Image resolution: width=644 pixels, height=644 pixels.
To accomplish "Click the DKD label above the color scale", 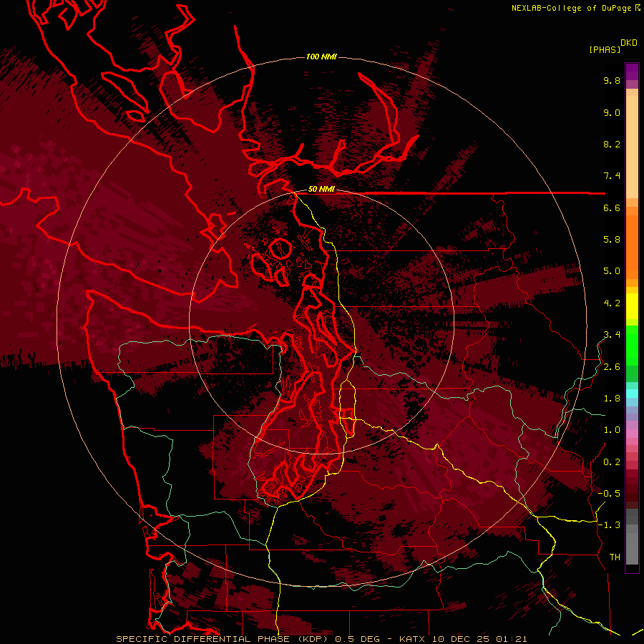I will 629,43.
